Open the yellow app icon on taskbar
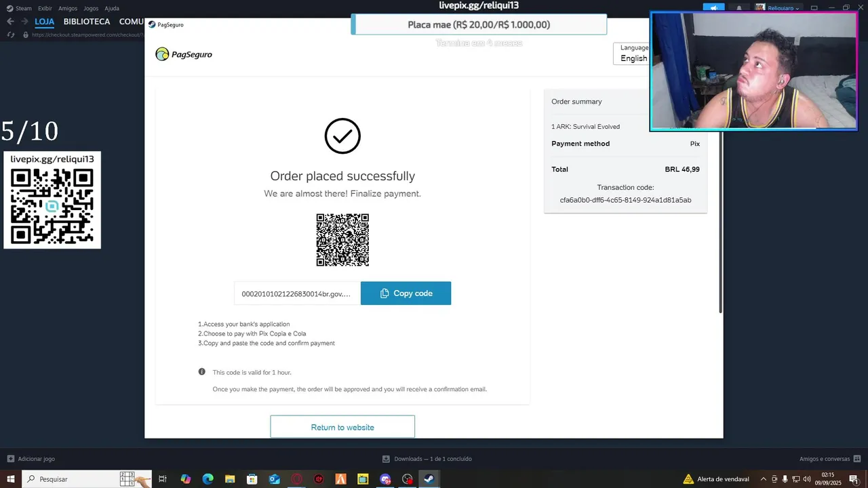The image size is (868, 488). (x=363, y=479)
